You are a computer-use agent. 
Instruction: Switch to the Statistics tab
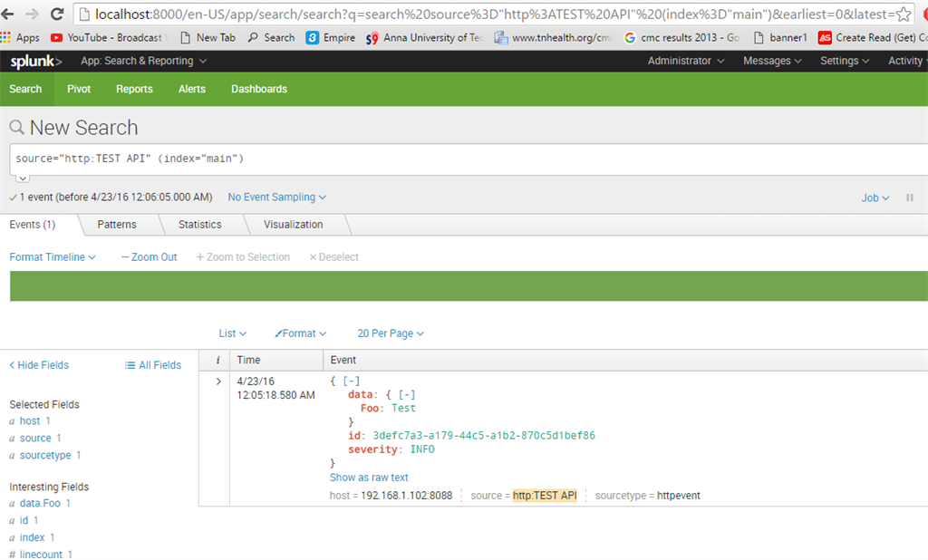(200, 225)
